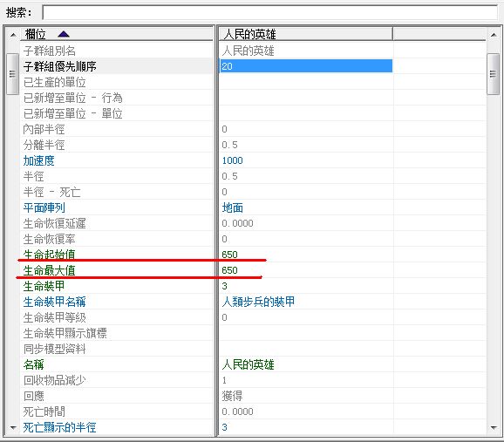Click the up arrow of right scrollbar
The width and height of the screenshot is (504, 442).
(493, 34)
